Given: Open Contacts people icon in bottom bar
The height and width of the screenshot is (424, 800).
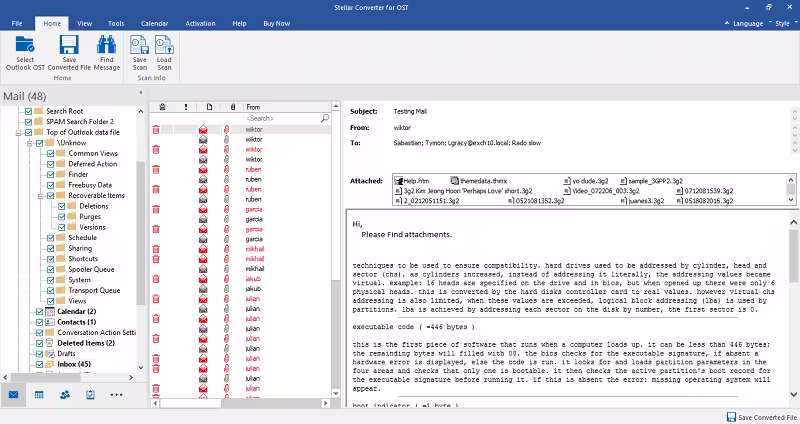Looking at the screenshot, I should pyautogui.click(x=65, y=394).
